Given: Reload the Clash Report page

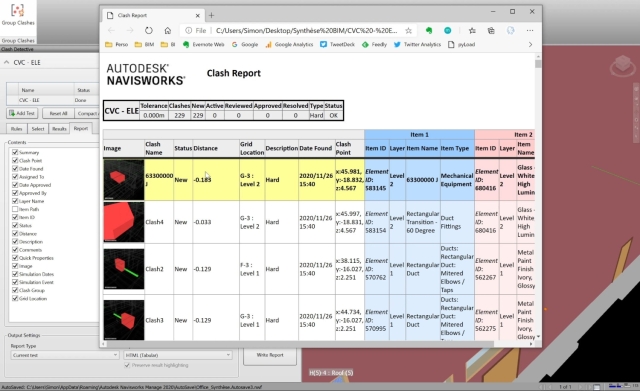Looking at the screenshot, I should click(x=149, y=31).
